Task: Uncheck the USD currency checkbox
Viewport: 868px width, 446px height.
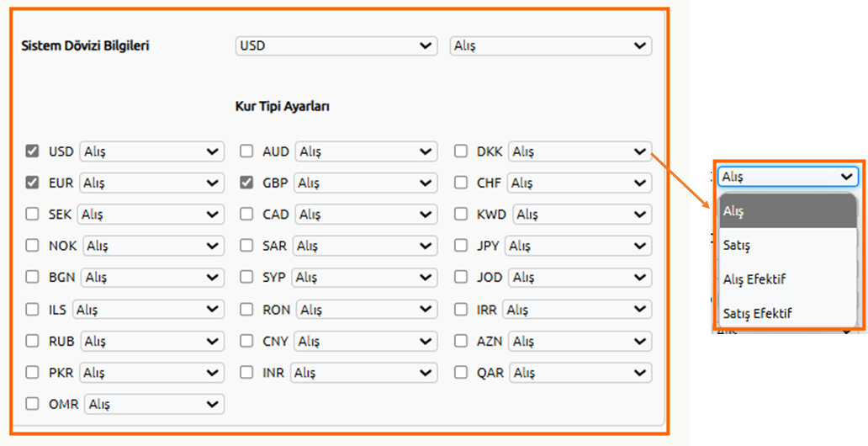Action: (x=32, y=151)
